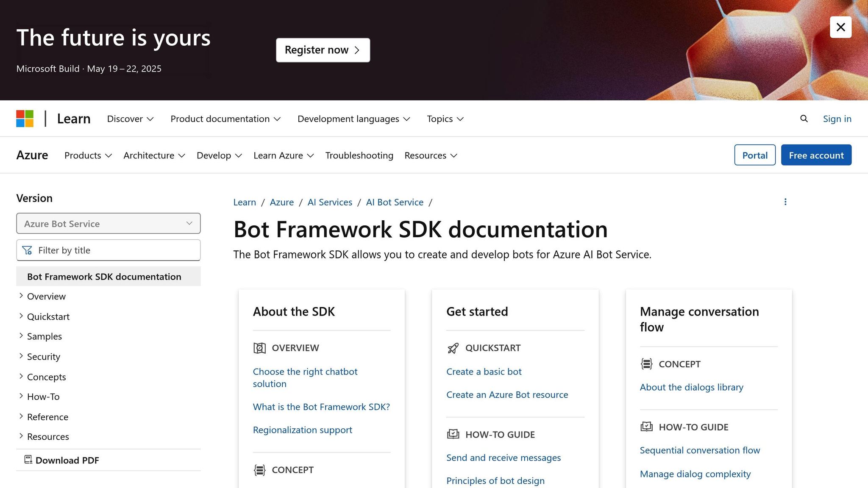Open Regionalization support link

(x=303, y=430)
